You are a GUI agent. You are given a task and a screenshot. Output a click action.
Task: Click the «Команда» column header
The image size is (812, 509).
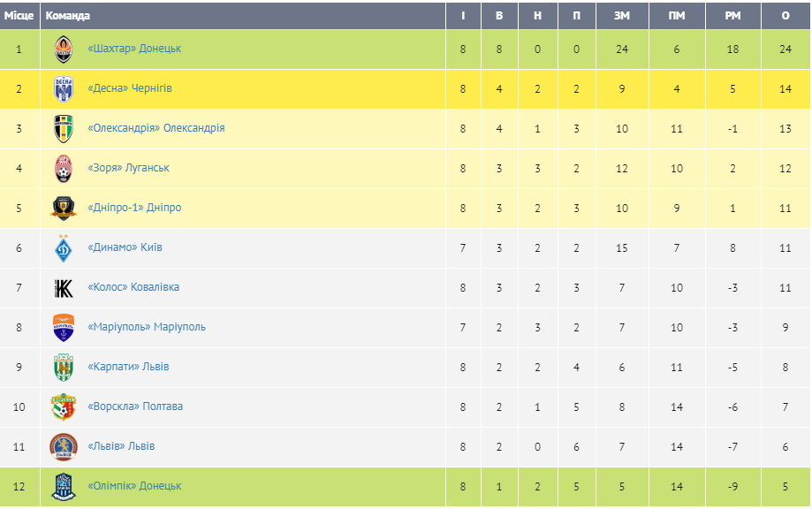coord(68,16)
